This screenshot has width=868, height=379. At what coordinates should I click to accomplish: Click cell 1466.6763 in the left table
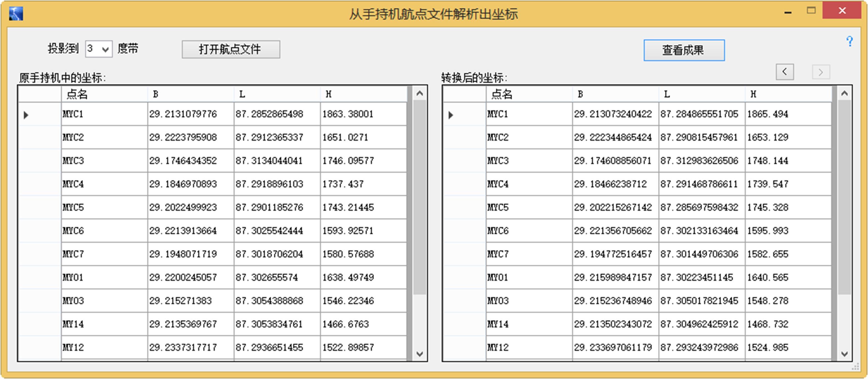click(364, 324)
